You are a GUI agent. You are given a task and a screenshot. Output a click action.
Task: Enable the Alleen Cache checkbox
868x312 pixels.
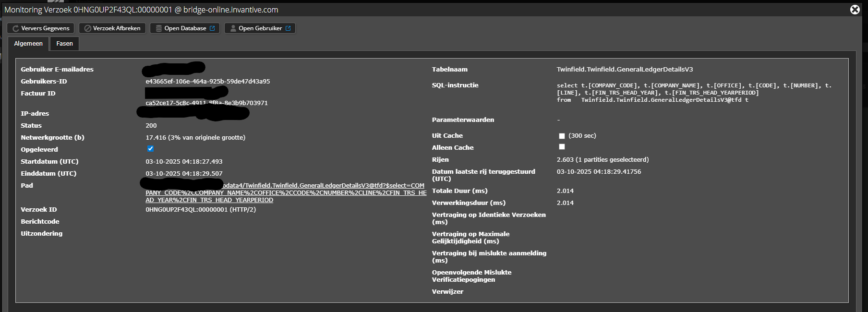tap(562, 147)
